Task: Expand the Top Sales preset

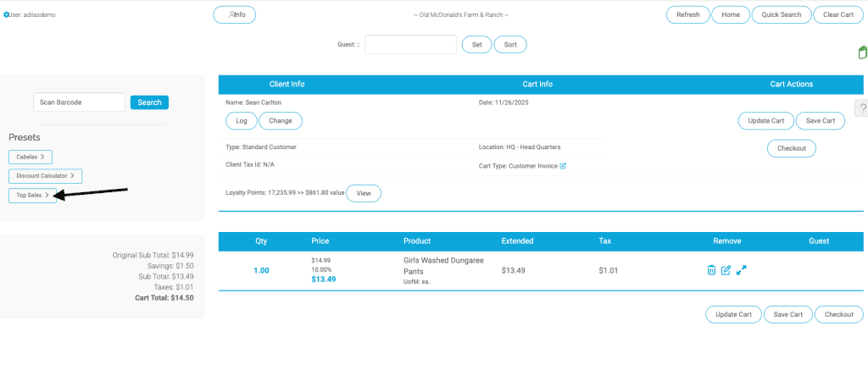Action: [x=32, y=195]
